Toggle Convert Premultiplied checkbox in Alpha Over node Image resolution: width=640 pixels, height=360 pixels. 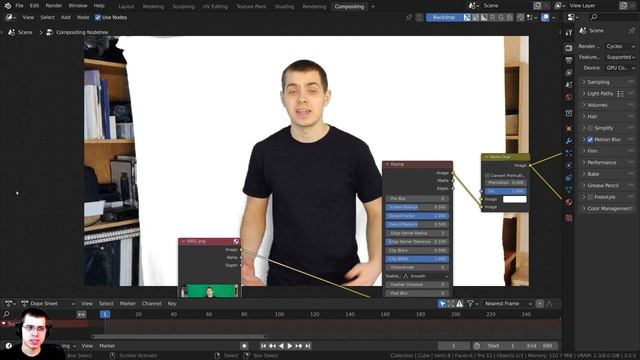point(487,176)
